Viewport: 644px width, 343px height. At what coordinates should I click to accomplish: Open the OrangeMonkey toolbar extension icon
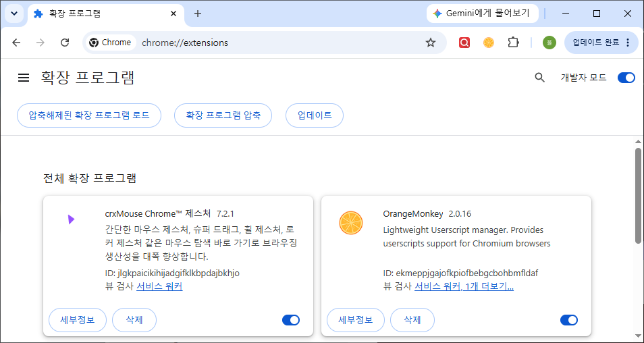click(489, 43)
